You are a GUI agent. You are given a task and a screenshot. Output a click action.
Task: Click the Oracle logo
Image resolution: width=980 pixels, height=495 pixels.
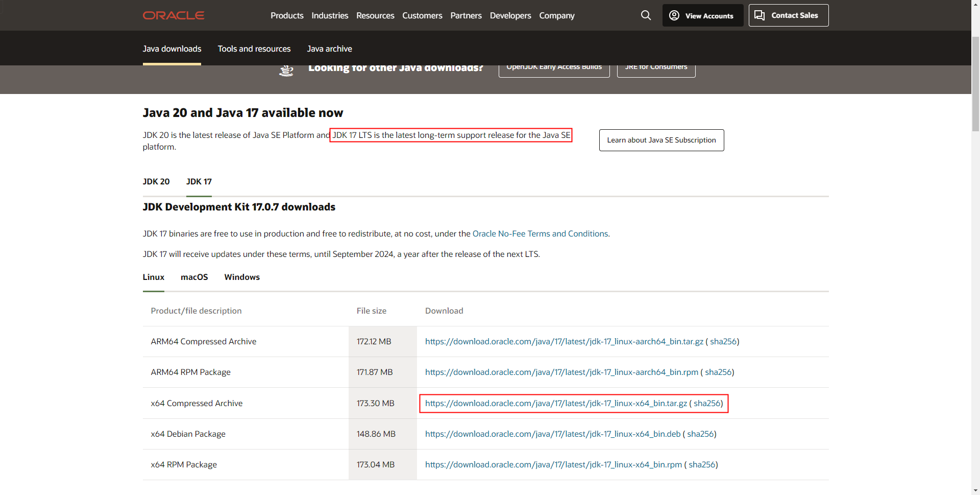pos(173,15)
